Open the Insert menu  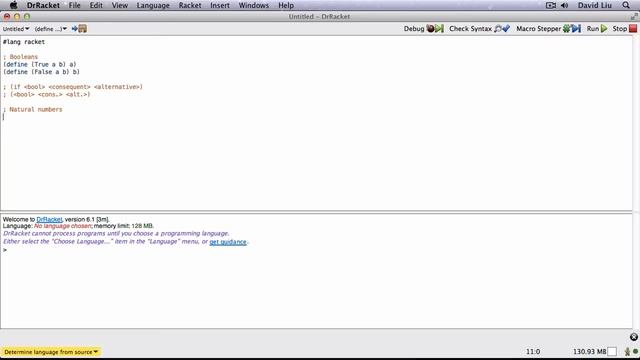(220, 5)
